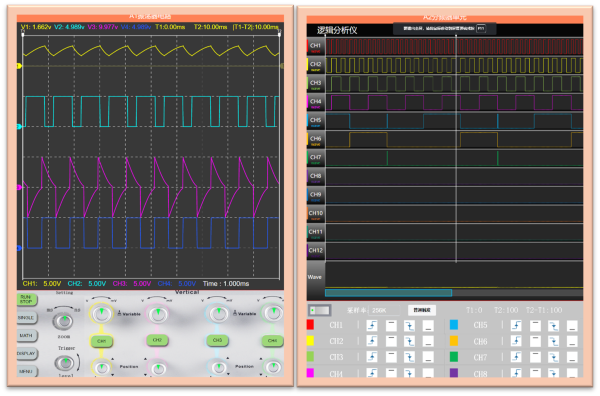Click the CH1 vertical scale knob
Image resolution: width=600 pixels, height=396 pixels.
coord(101,314)
